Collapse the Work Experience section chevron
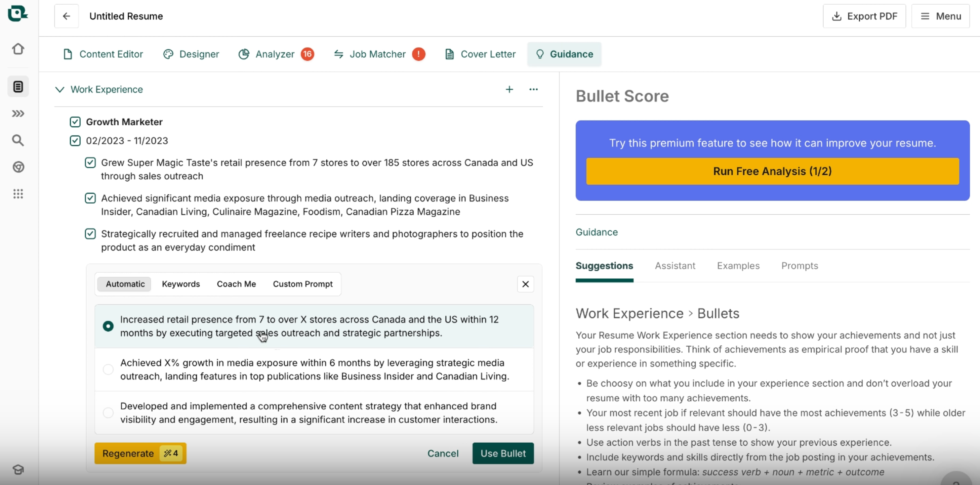 (60, 89)
